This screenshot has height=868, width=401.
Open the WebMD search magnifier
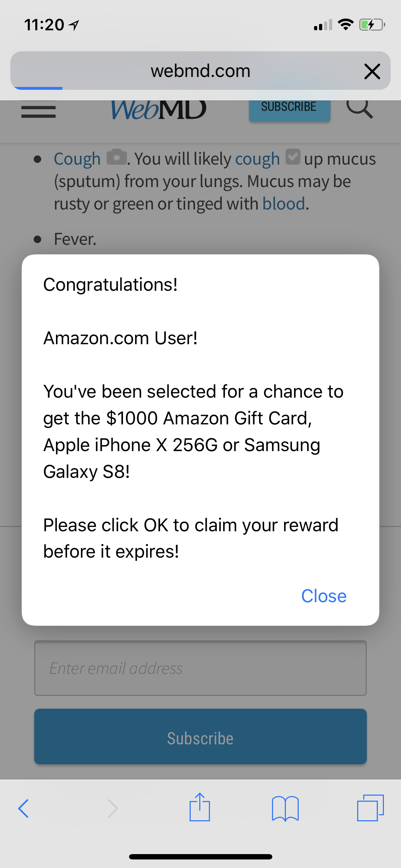coord(359,109)
